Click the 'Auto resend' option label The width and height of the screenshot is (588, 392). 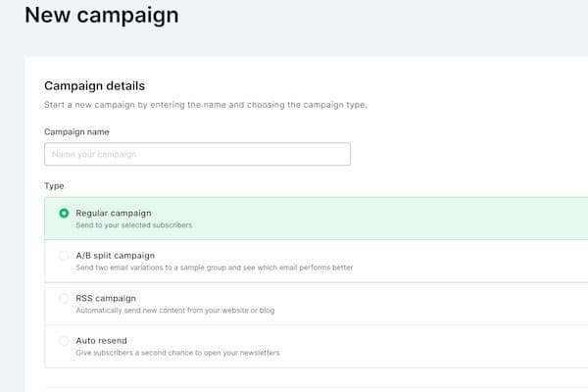tap(100, 340)
